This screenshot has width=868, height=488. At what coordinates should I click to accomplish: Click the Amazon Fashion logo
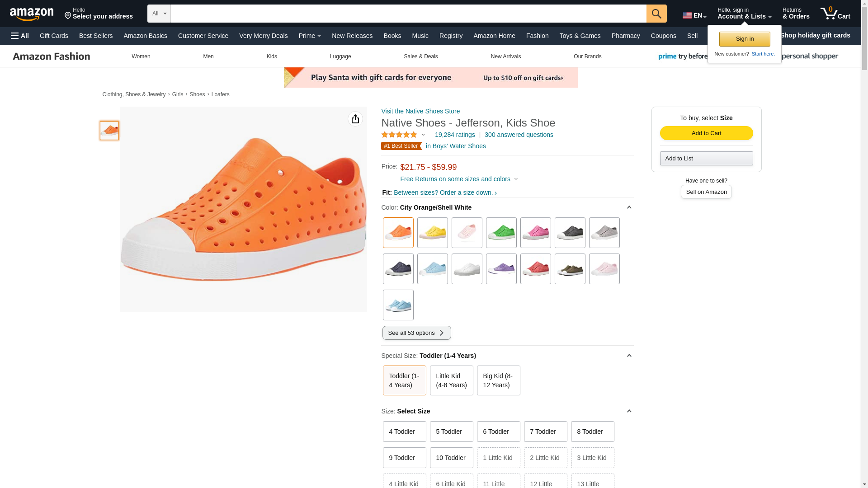pos(52,56)
